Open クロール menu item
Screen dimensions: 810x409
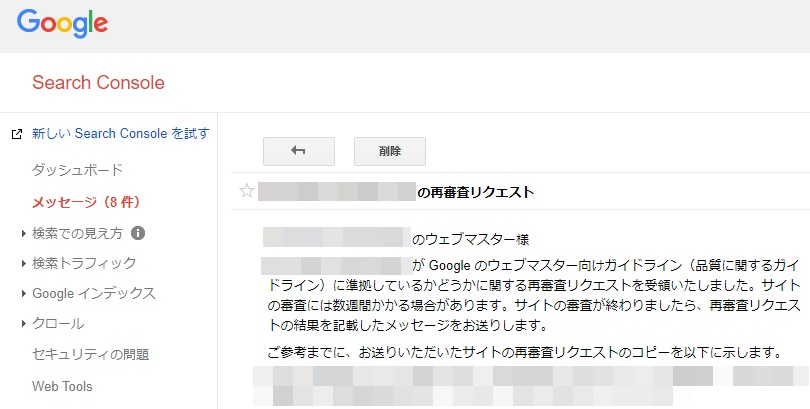58,324
